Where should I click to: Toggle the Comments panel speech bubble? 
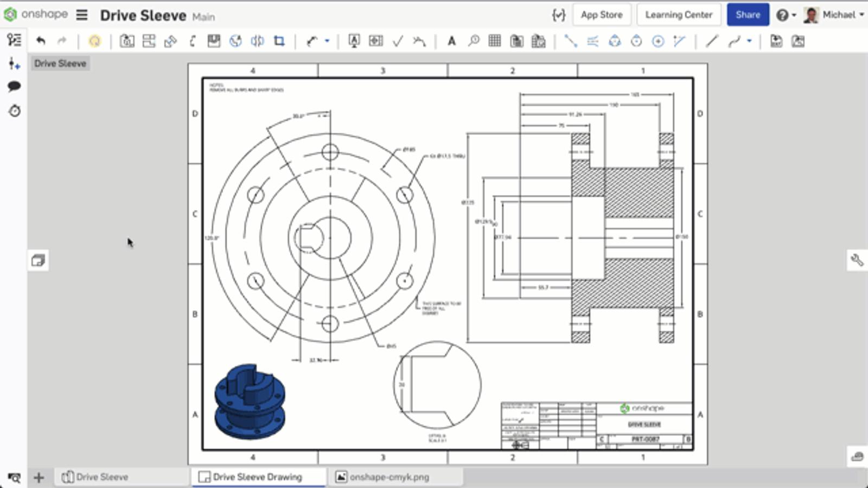click(14, 86)
